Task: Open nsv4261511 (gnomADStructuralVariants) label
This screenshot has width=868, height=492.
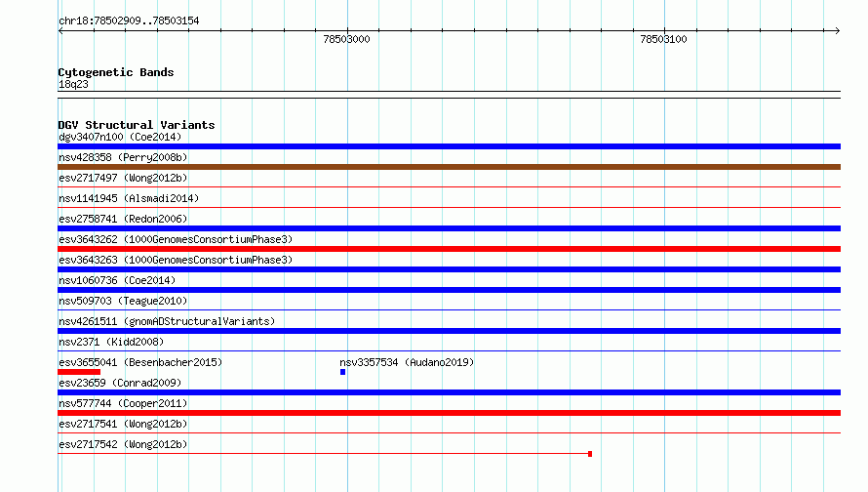Action: click(x=167, y=321)
